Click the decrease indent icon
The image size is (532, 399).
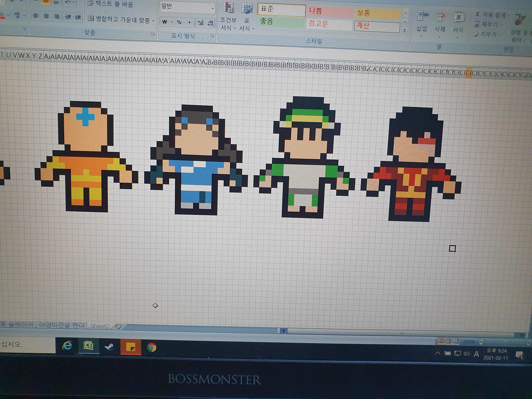(x=68, y=17)
